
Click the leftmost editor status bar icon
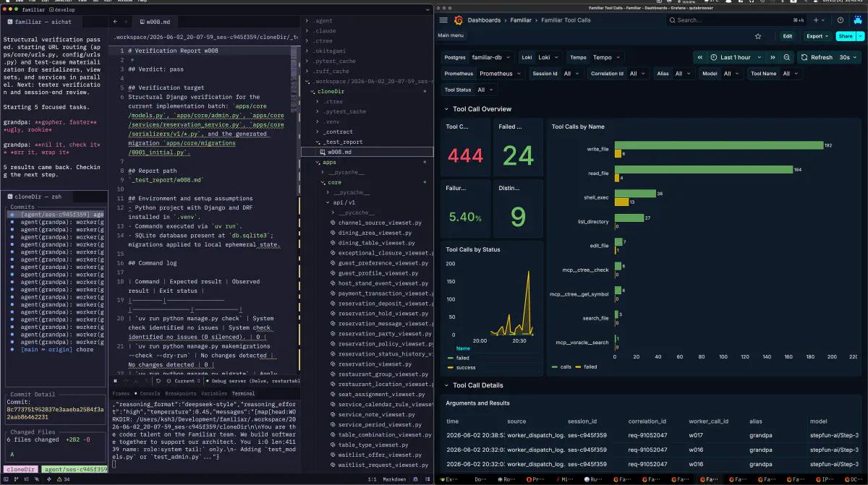pyautogui.click(x=6, y=478)
